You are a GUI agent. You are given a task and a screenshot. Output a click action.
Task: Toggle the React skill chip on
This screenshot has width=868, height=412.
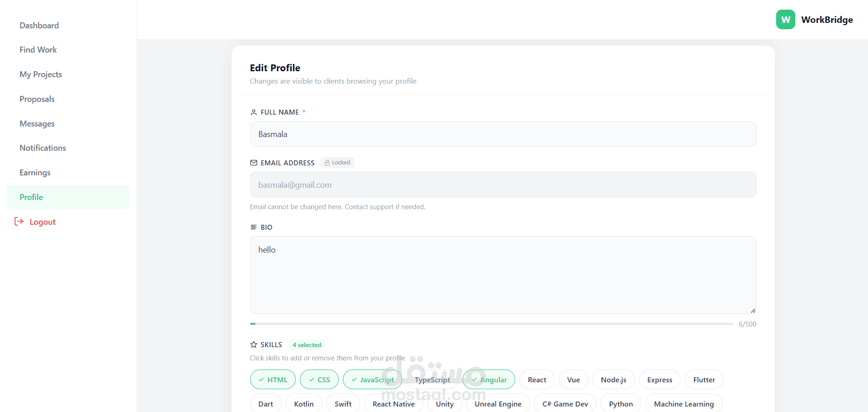click(x=537, y=380)
